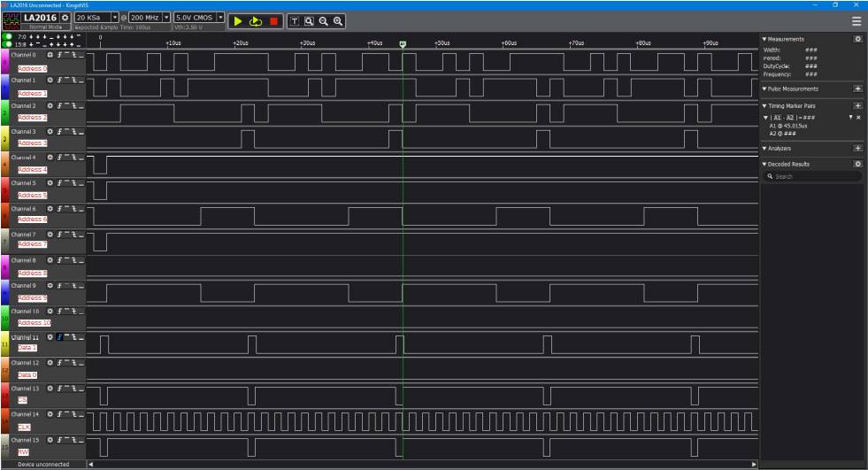
Task: Delete the A1-A2 timing marker pair
Action: (857, 118)
